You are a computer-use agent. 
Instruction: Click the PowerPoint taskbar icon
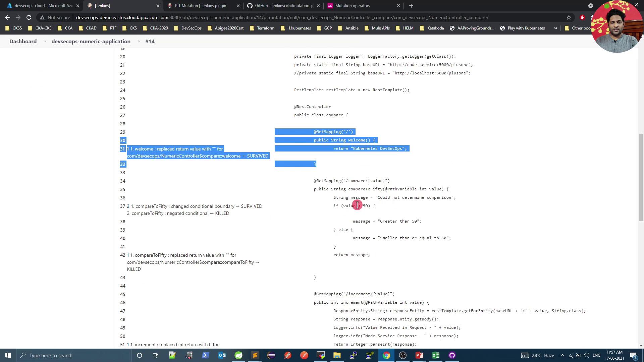(419, 355)
